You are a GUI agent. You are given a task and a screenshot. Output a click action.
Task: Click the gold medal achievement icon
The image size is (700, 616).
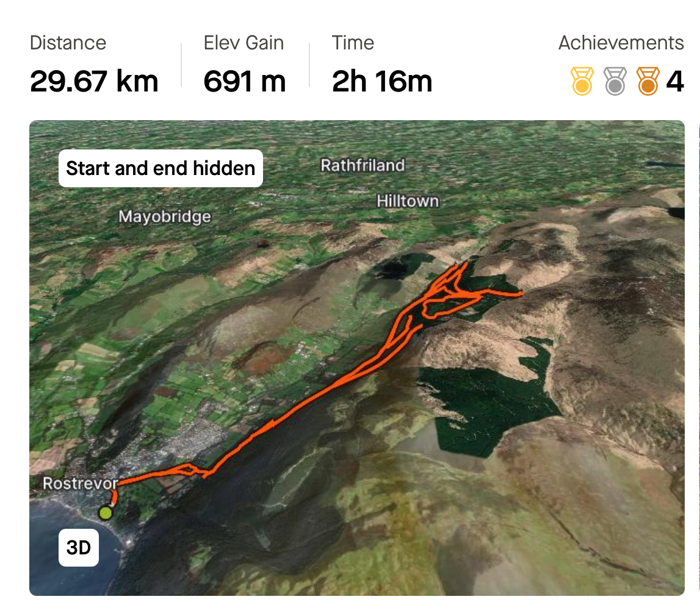(582, 81)
